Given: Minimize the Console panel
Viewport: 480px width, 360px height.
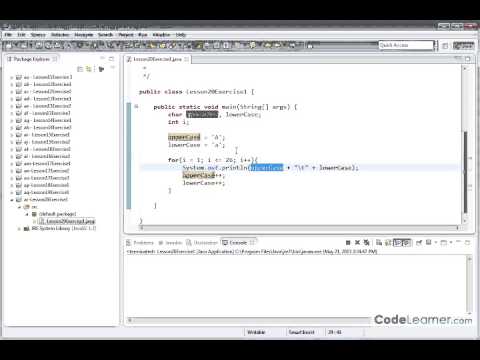Looking at the screenshot, I should point(458,242).
